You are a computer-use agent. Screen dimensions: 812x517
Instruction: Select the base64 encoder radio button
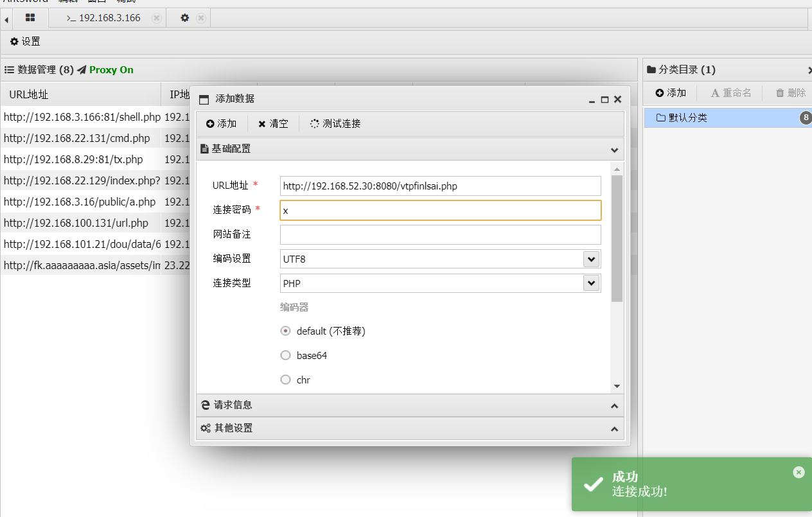tap(285, 355)
